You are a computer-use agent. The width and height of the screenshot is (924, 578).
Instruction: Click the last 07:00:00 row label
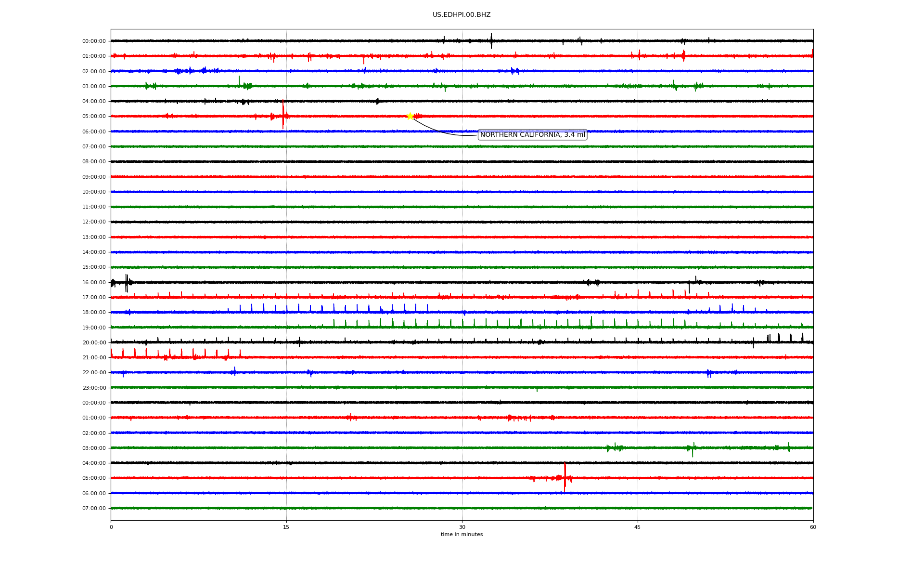coord(94,508)
